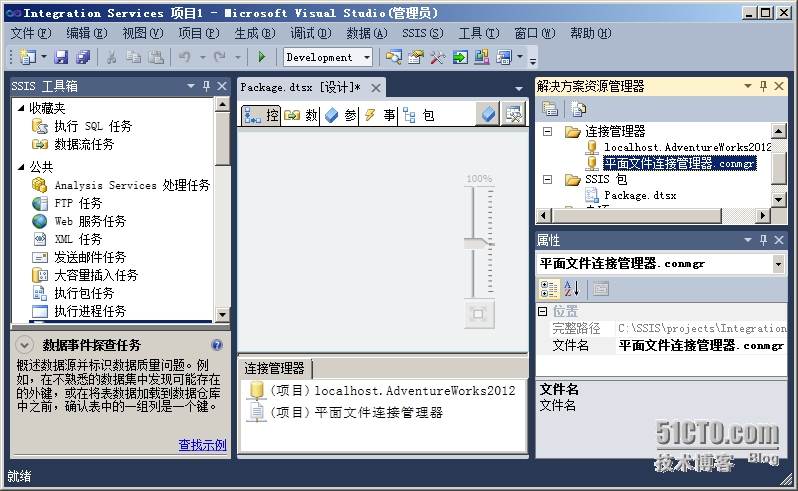Screen dimensions: 798x491
Task: Select localhost.AdventureWorks2012 in Solution Explorer
Action: pos(687,147)
